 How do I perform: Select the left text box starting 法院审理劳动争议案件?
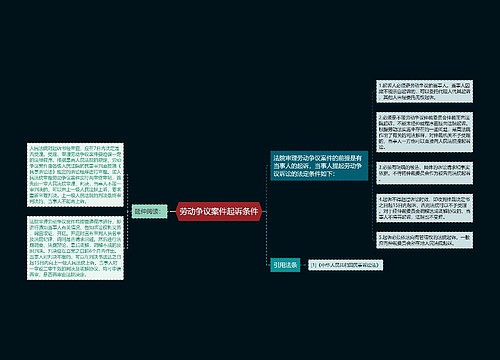tap(75, 248)
